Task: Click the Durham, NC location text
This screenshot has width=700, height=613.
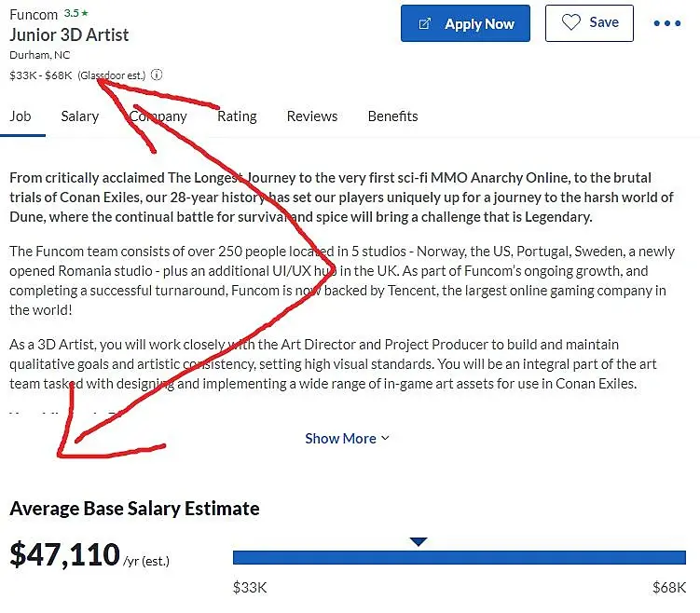Action: coord(39,55)
